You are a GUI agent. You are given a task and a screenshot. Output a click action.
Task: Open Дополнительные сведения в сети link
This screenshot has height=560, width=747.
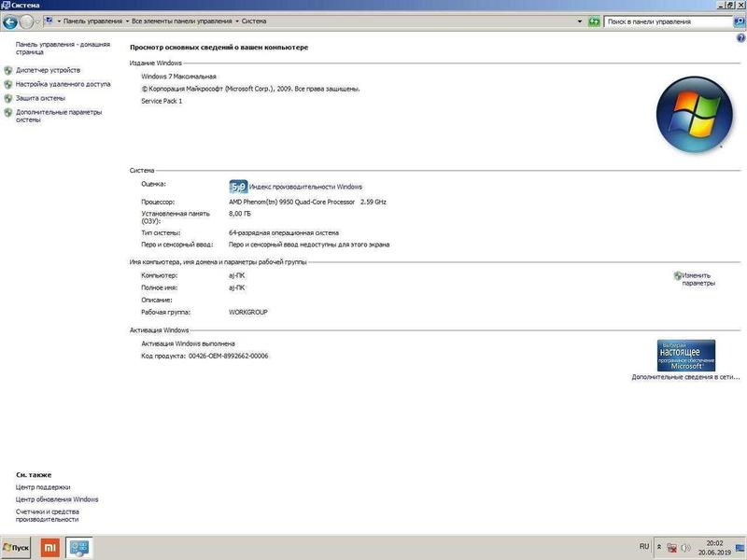(685, 377)
